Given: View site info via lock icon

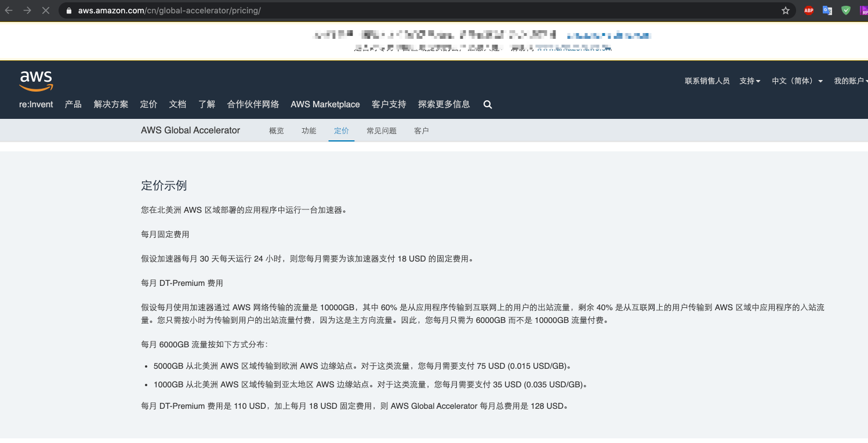Looking at the screenshot, I should pyautogui.click(x=70, y=10).
